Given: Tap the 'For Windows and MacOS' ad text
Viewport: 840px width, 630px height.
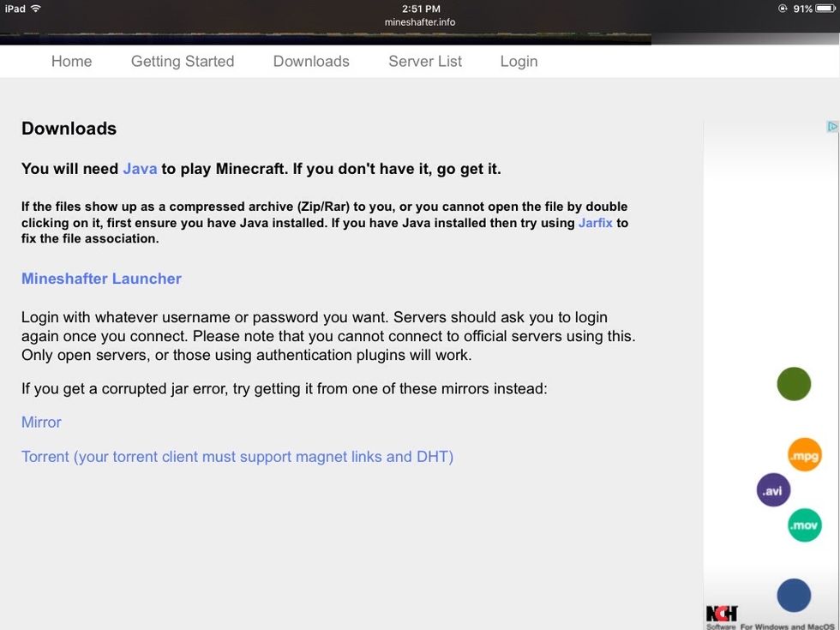Looking at the screenshot, I should point(787,627).
